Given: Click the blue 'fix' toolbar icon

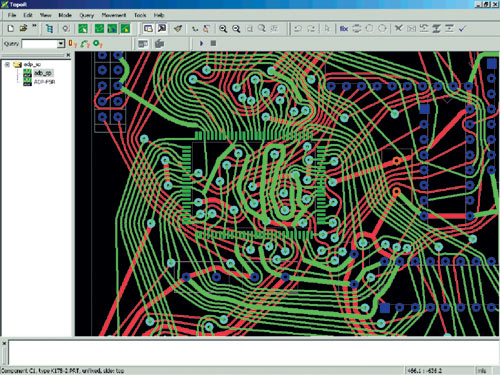Looking at the screenshot, I should (x=344, y=29).
